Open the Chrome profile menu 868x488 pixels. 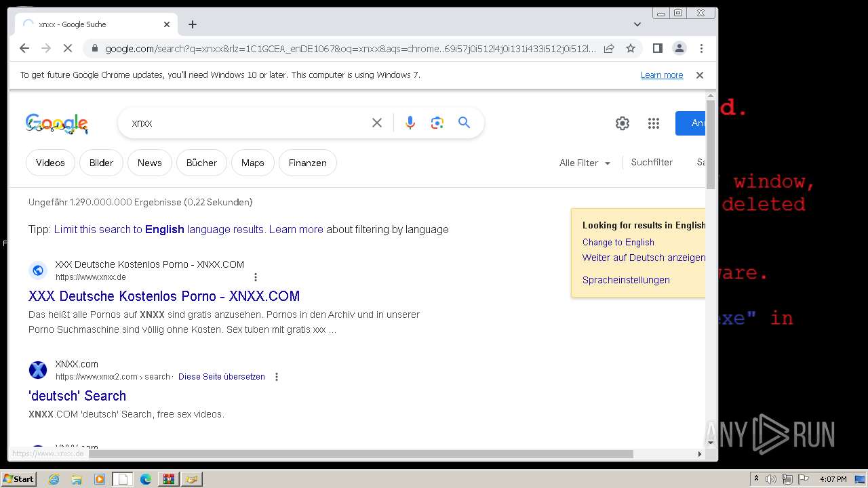click(679, 48)
